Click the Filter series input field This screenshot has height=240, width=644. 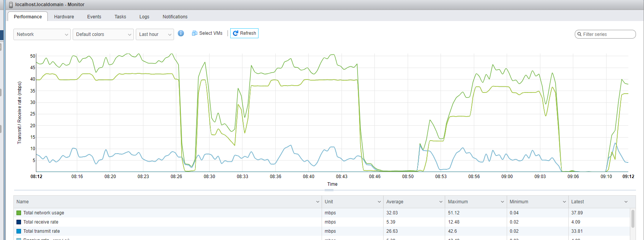605,34
